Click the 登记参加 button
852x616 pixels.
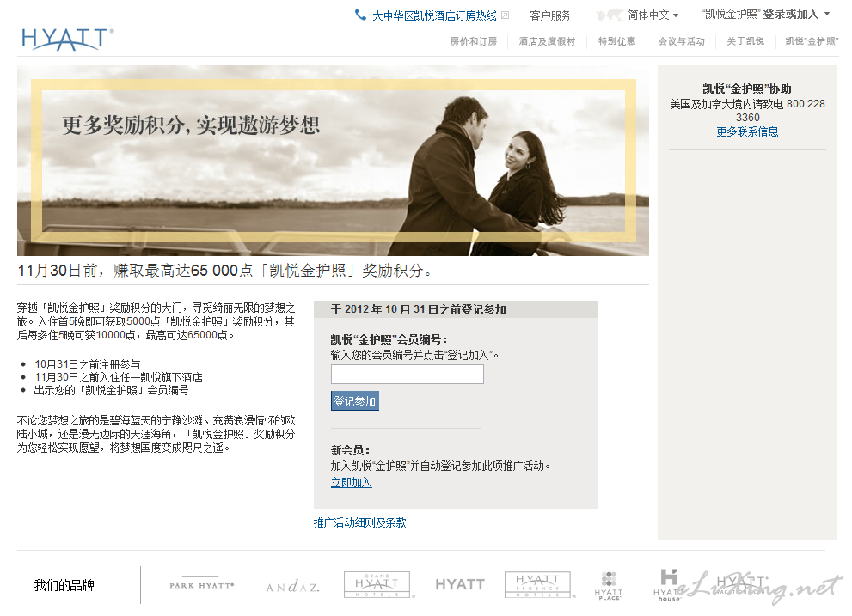pyautogui.click(x=355, y=401)
